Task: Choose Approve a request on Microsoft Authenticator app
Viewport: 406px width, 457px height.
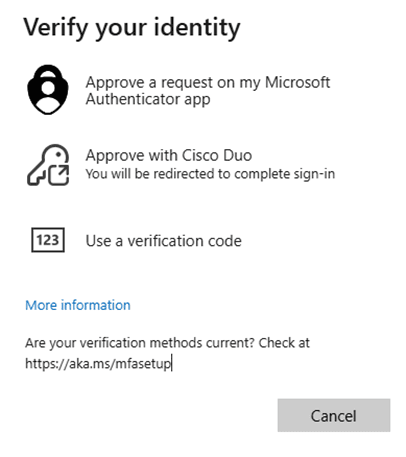Action: pyautogui.click(x=208, y=90)
